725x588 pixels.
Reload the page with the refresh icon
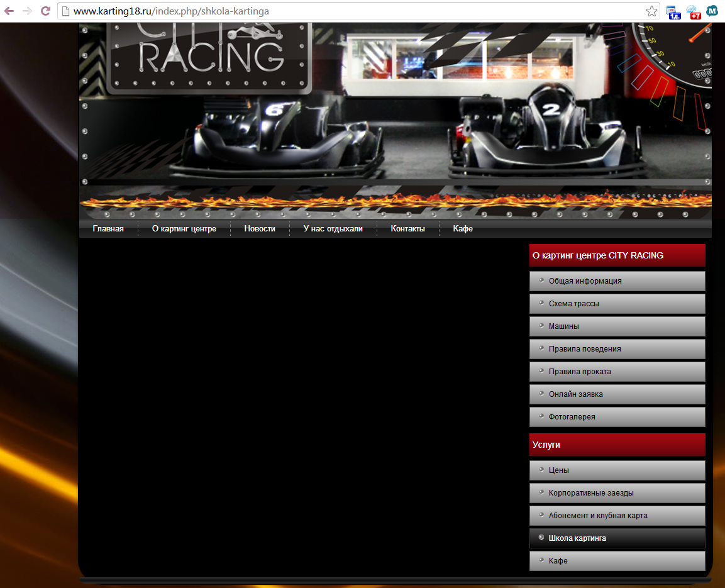click(45, 11)
